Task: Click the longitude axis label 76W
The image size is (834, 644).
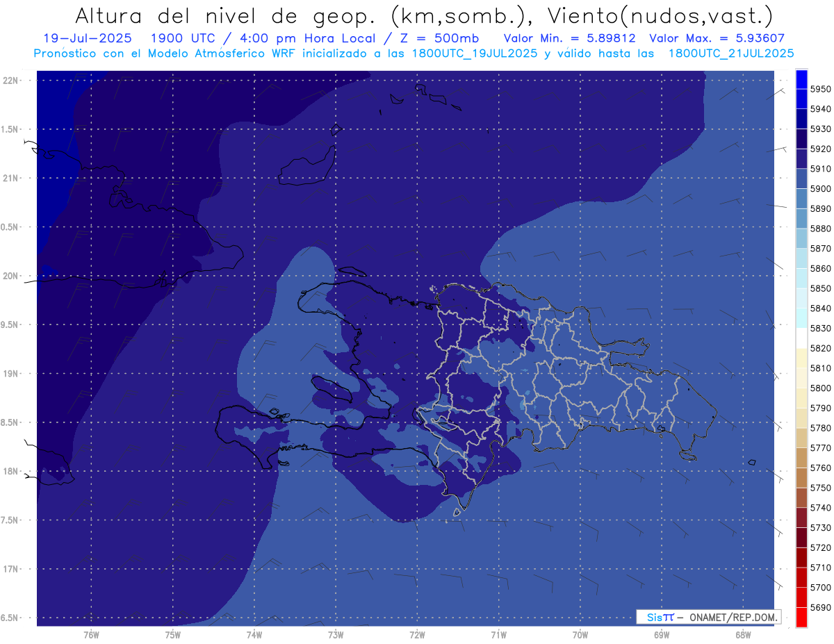Action: 91,634
